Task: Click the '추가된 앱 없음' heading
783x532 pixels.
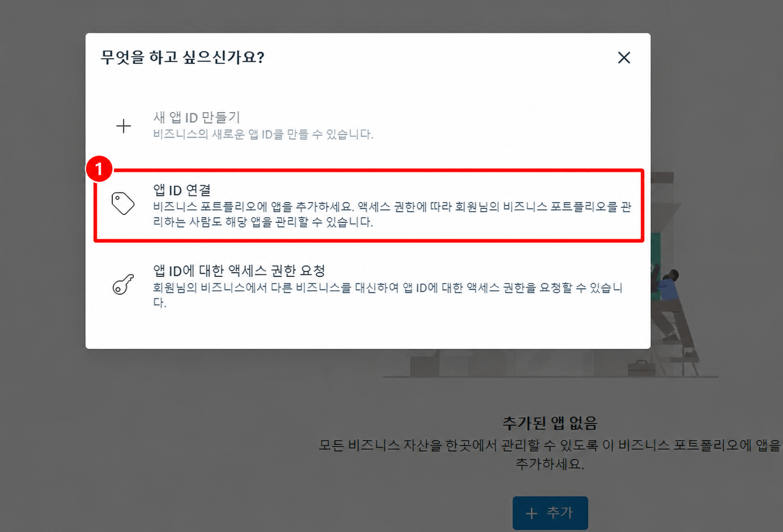Action: coord(550,423)
